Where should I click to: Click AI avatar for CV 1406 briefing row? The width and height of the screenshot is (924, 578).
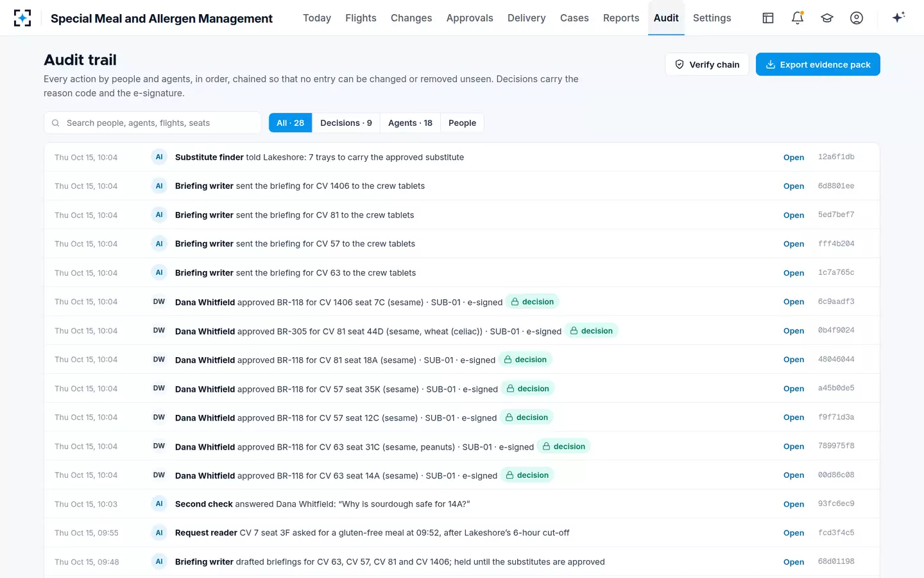(x=159, y=186)
